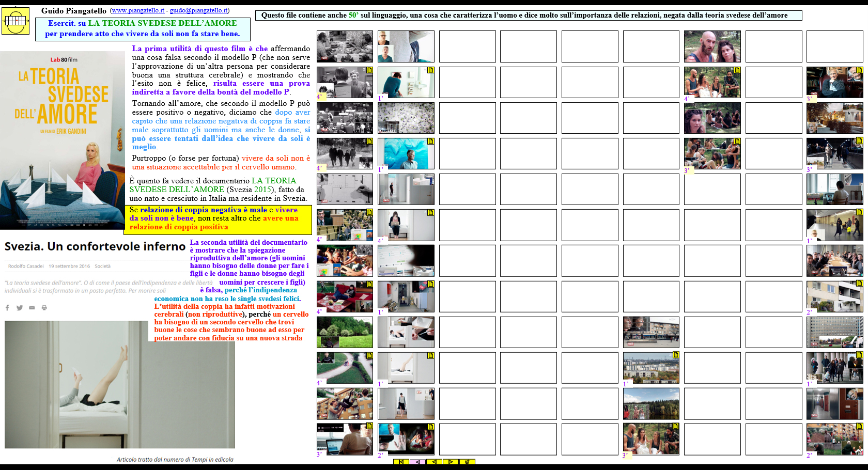Click the Società category label
The height and width of the screenshot is (470, 868).
pos(102,267)
